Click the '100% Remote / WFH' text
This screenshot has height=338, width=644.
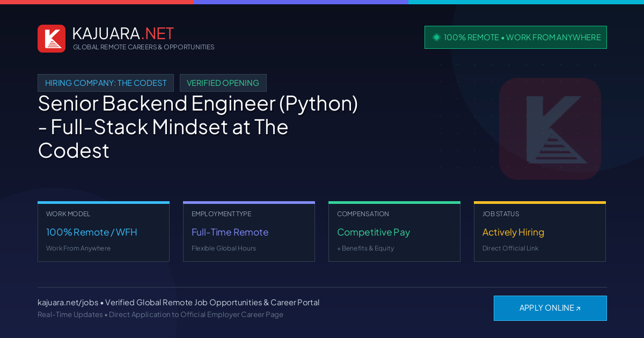click(92, 232)
